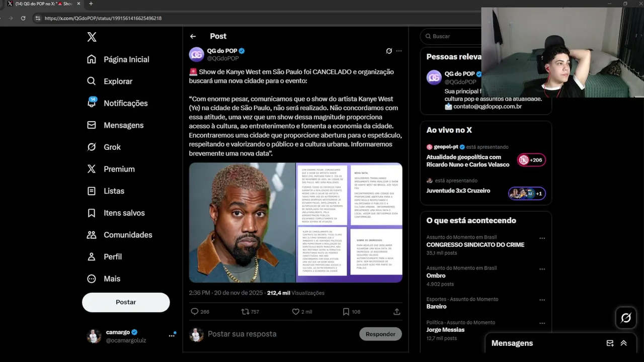Open Página Inicial from the sidebar

[x=118, y=59]
